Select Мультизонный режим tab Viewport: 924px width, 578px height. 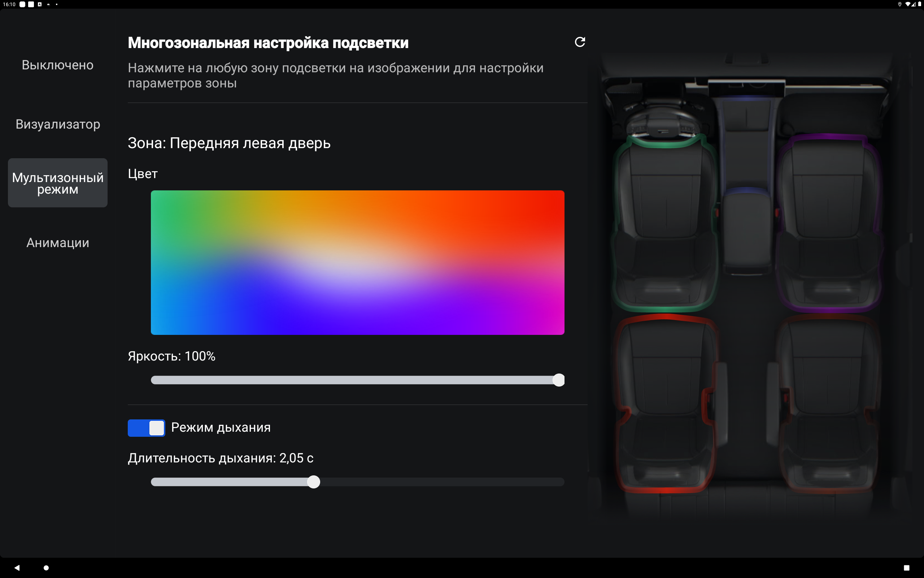[x=58, y=183]
